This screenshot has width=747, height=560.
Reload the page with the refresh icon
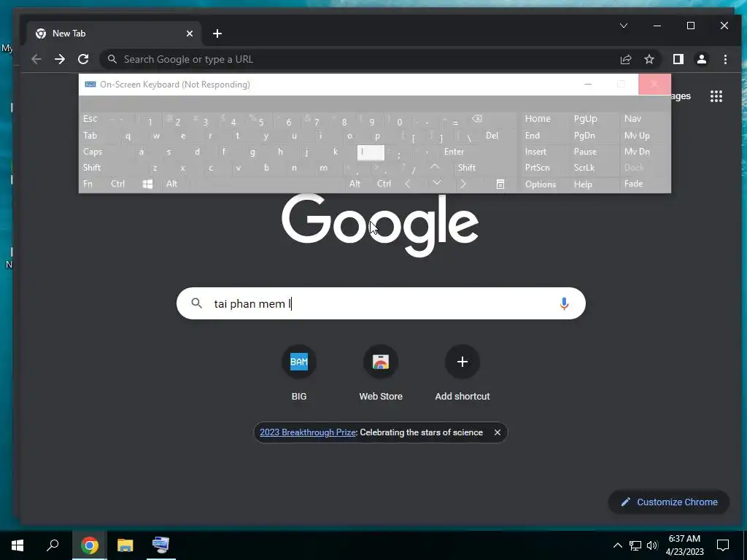83,59
